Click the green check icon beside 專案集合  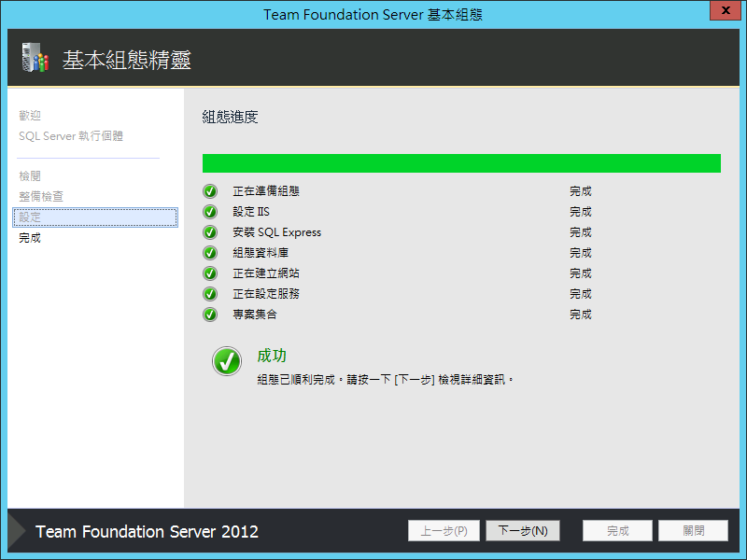point(209,315)
